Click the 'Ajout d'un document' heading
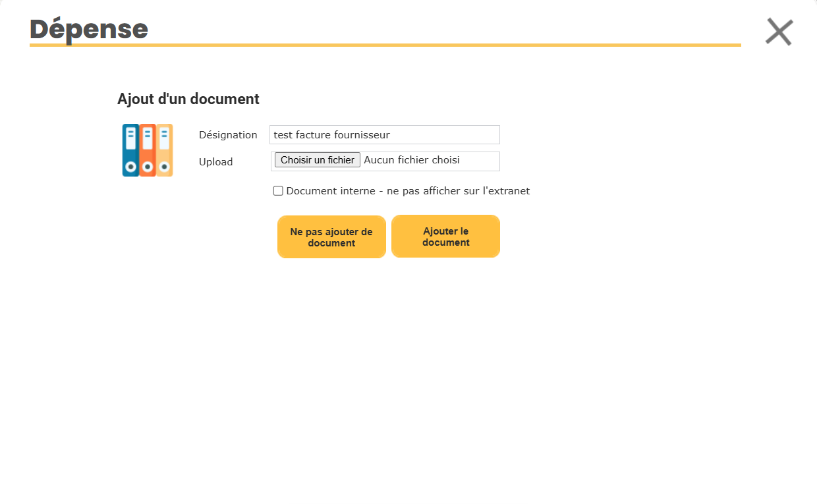The image size is (817, 504). pos(188,99)
